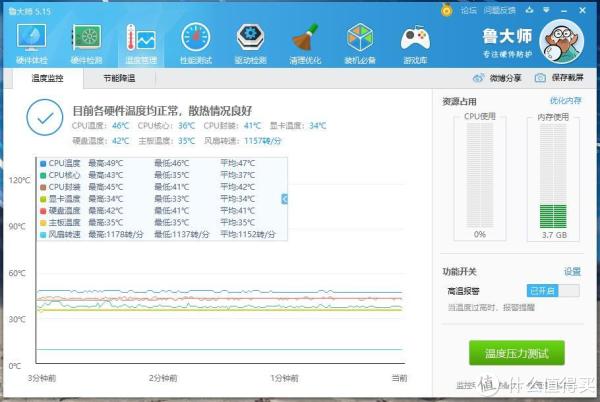
Task: Click the 当前 label on chart axis
Action: pyautogui.click(x=399, y=378)
